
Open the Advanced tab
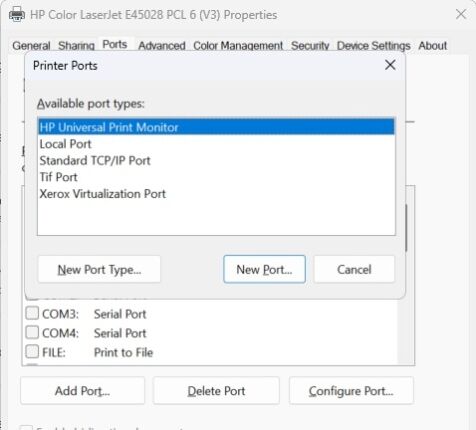pyautogui.click(x=162, y=46)
